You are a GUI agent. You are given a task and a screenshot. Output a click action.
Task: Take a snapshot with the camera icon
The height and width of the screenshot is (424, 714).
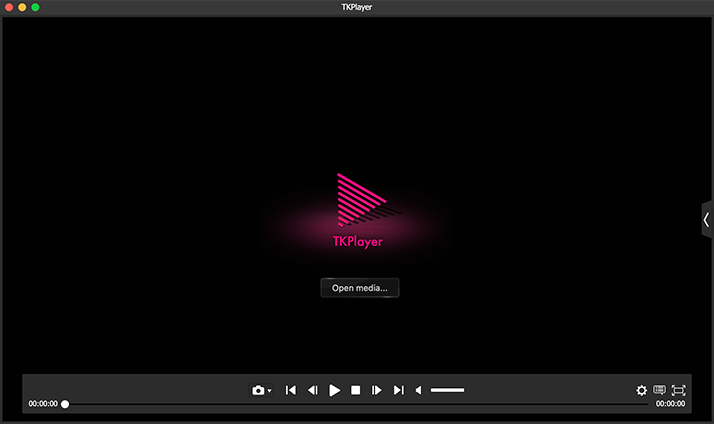[258, 390]
